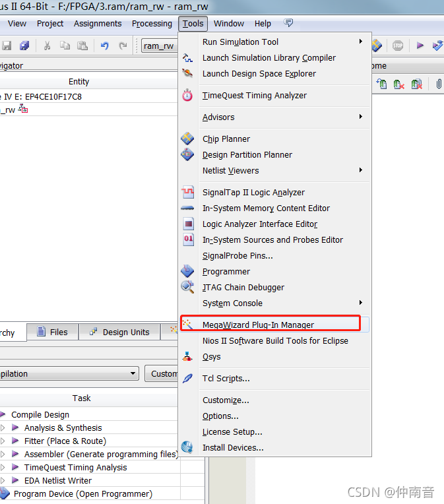Screen dimensions: 444x504
Task: Click the feedback speech bubble icon
Action: coord(288,22)
